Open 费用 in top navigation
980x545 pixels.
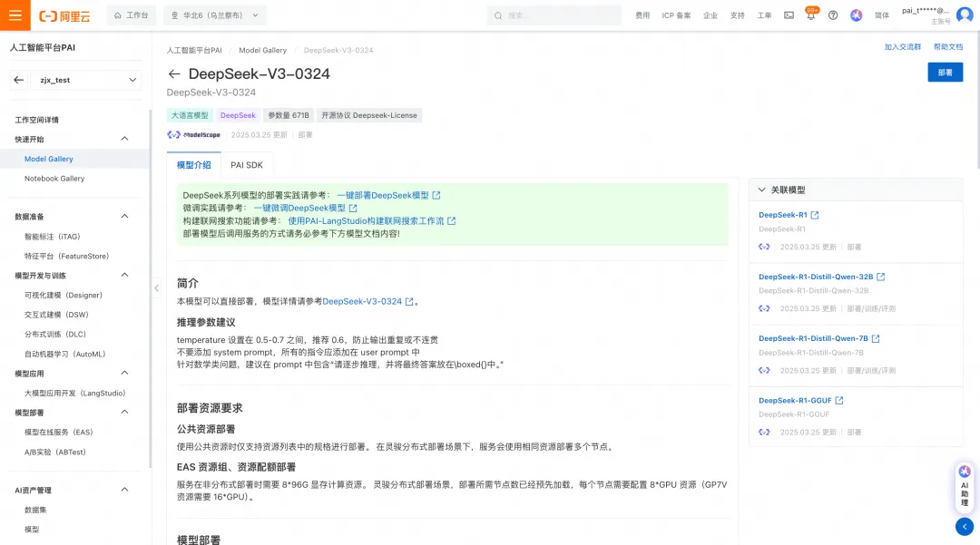pyautogui.click(x=642, y=15)
